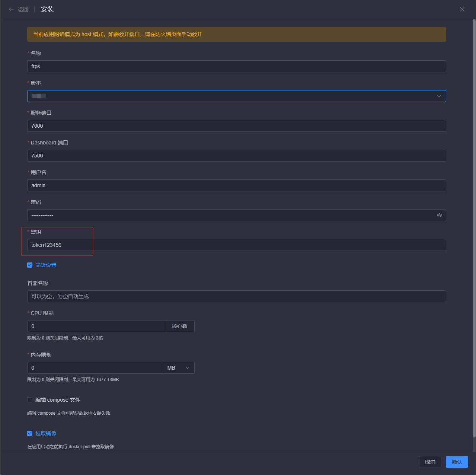The height and width of the screenshot is (475, 476).
Task: Click the secret key field token123456
Action: click(236, 245)
